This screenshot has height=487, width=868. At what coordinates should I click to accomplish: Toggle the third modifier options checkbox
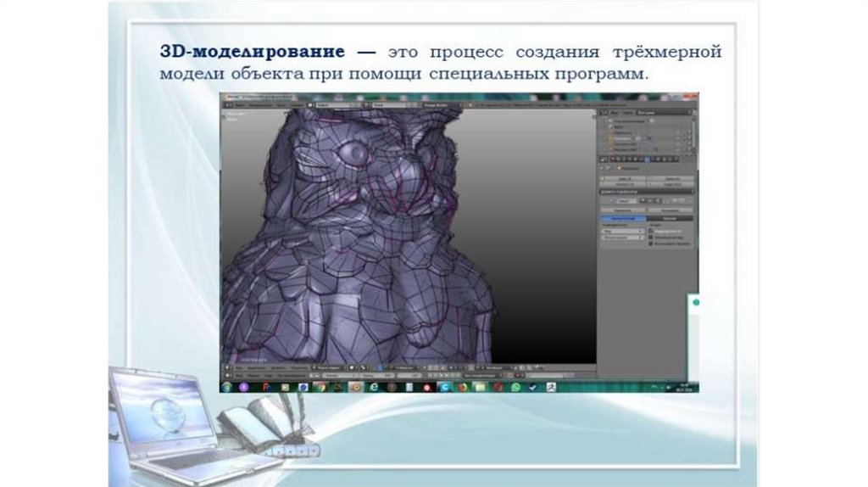(x=651, y=243)
